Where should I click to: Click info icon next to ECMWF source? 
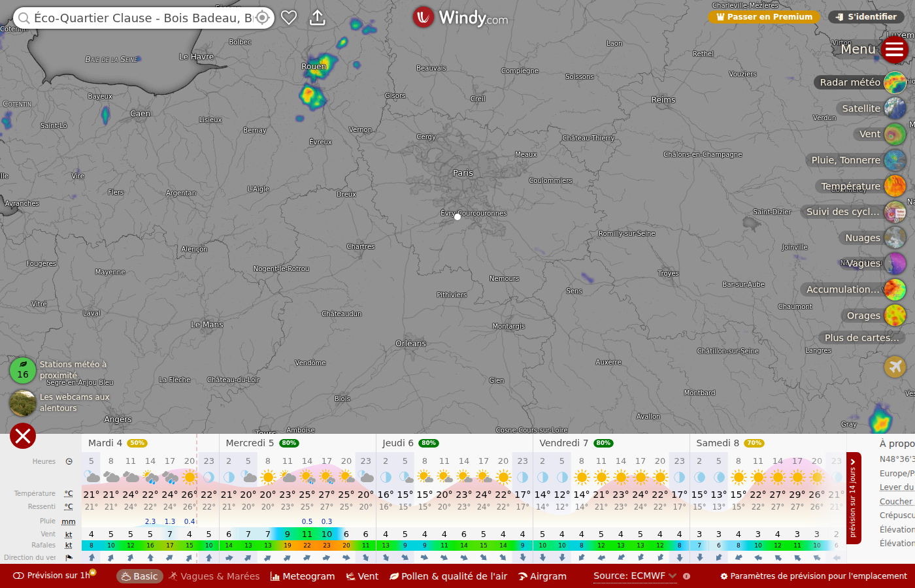click(687, 576)
